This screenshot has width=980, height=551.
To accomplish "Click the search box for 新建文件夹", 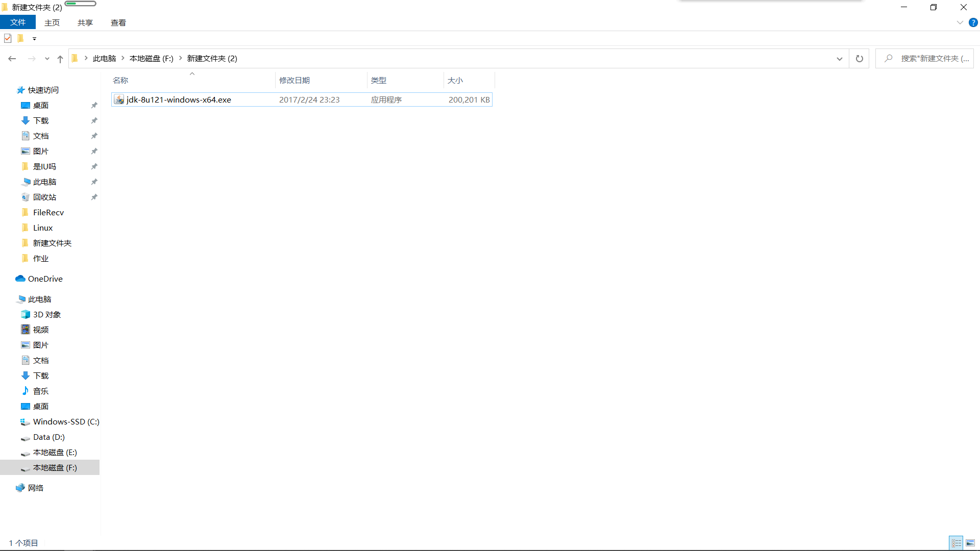I will click(925, 59).
